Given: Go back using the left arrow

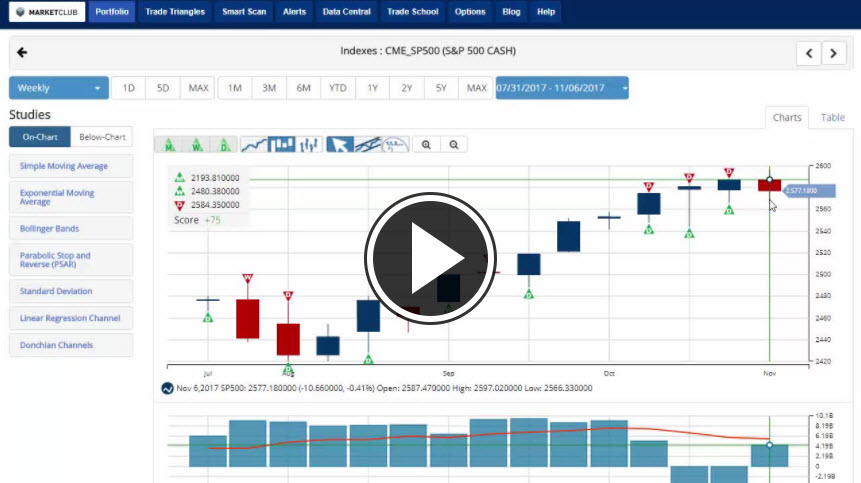Looking at the screenshot, I should [23, 53].
